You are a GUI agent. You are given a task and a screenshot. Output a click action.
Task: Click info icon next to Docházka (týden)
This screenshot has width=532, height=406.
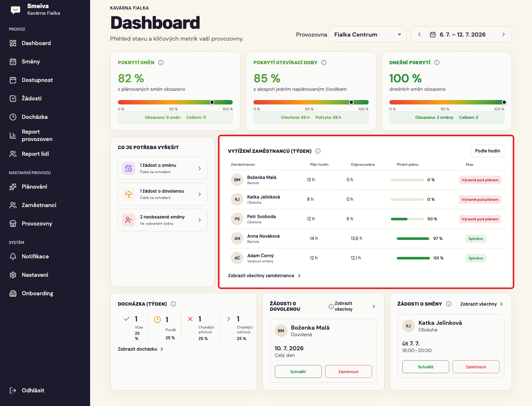(174, 304)
